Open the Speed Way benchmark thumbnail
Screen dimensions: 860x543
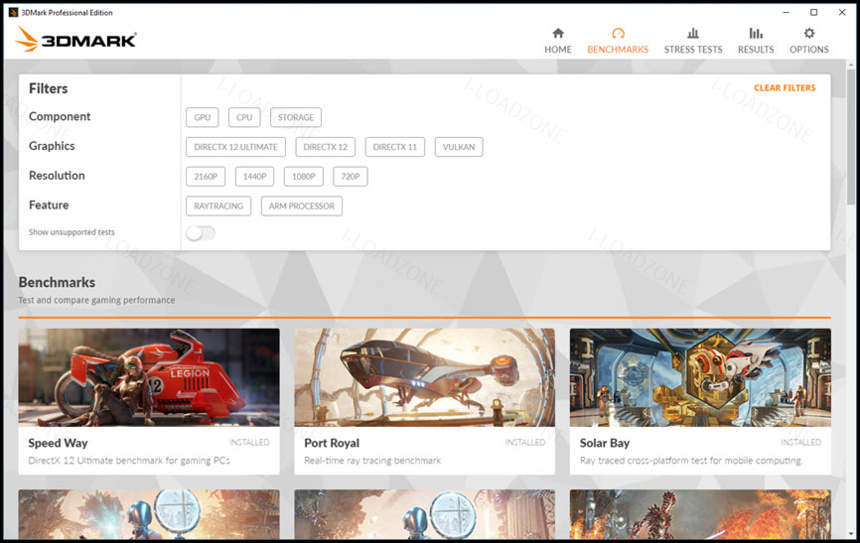[x=149, y=377]
